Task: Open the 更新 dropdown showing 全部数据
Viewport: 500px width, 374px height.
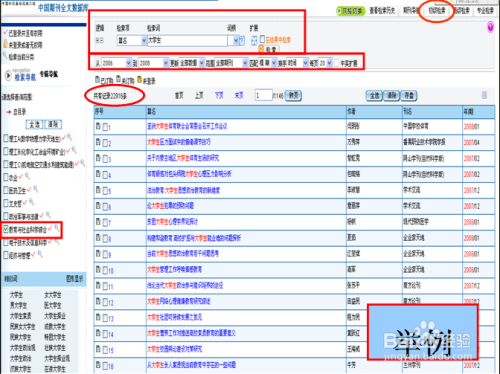Action: [192, 63]
